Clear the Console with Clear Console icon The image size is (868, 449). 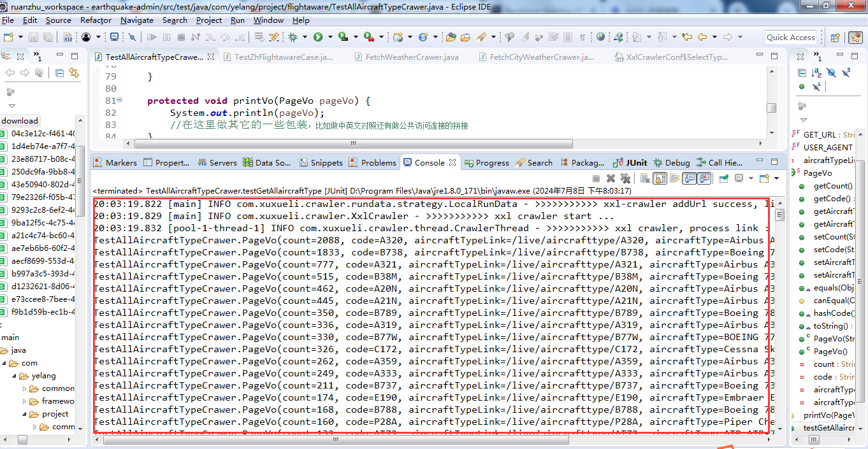[x=645, y=178]
